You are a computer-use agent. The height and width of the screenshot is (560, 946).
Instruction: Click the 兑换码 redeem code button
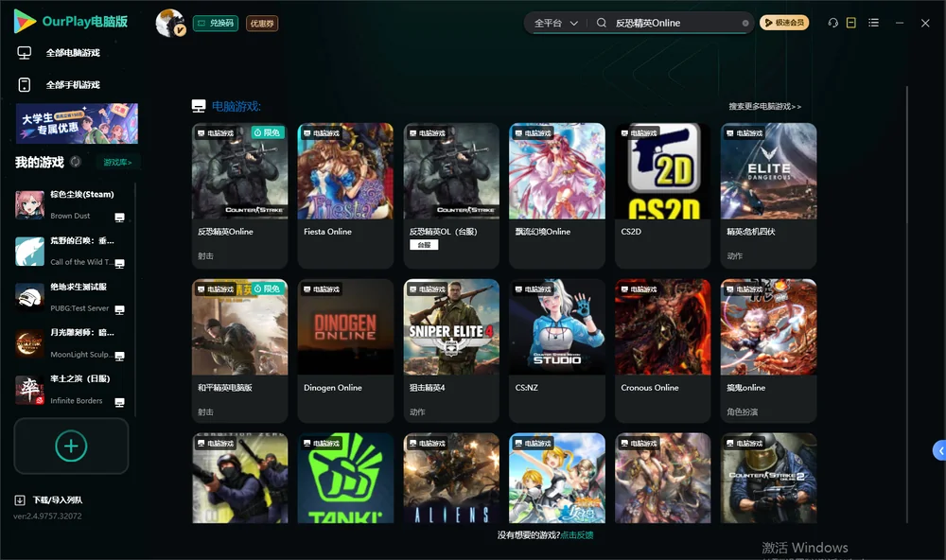click(216, 23)
